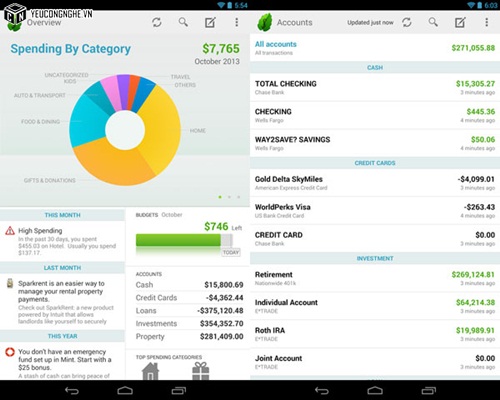The image size is (500, 400).
Task: Tap the AUTO & TRANSPORT chart label
Action: [40, 95]
